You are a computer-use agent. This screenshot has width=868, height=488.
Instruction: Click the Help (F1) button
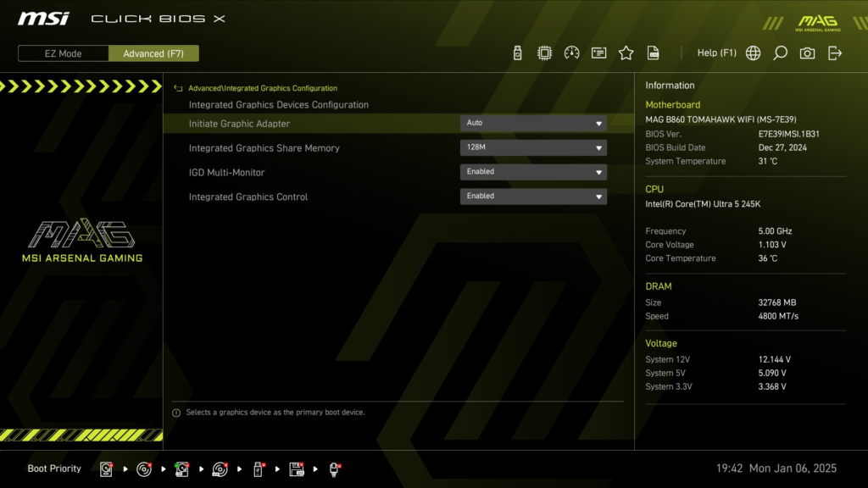pyautogui.click(x=716, y=52)
